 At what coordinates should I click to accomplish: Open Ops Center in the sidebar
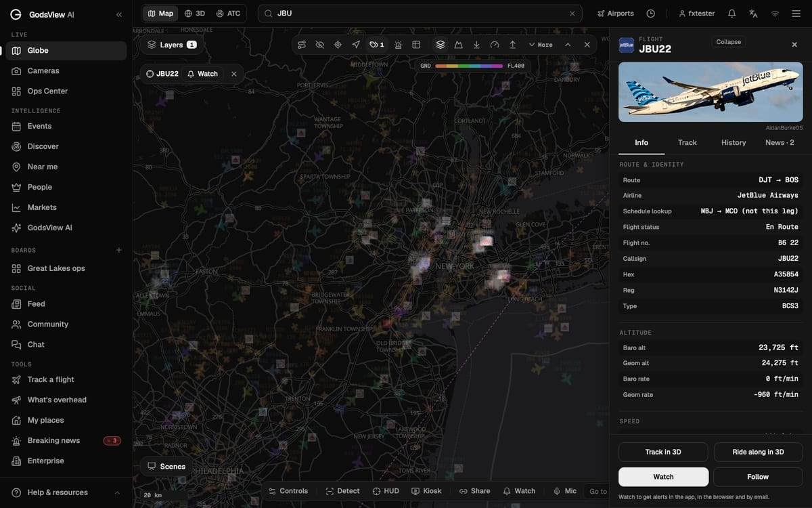click(x=66, y=91)
